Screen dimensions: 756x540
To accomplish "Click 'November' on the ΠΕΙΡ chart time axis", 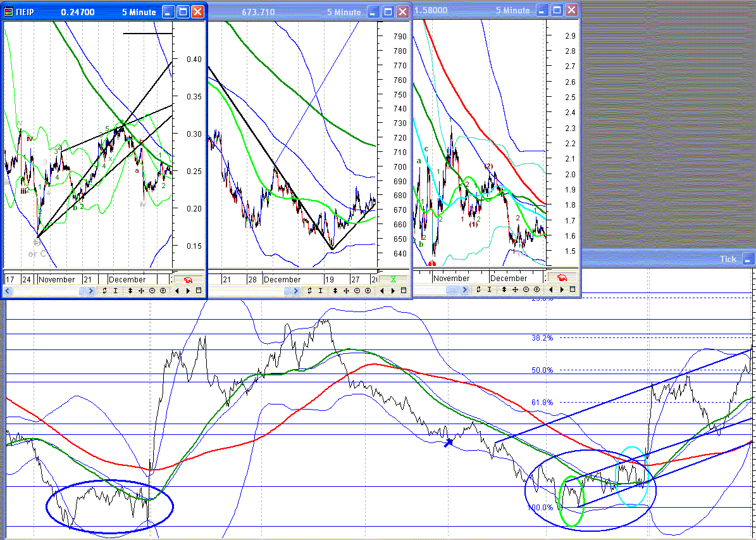I will click(57, 279).
